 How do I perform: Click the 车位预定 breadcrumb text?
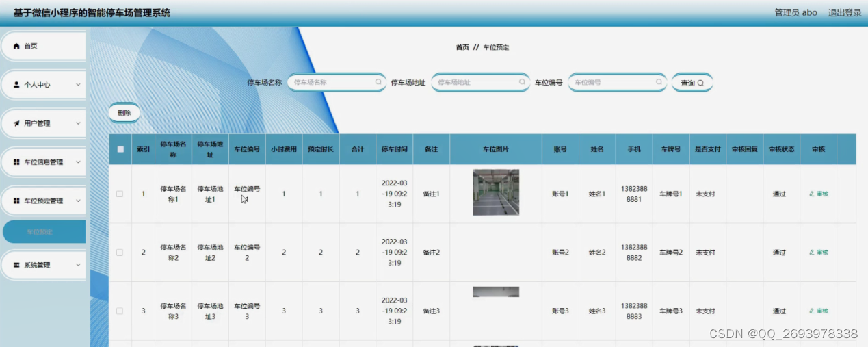496,48
